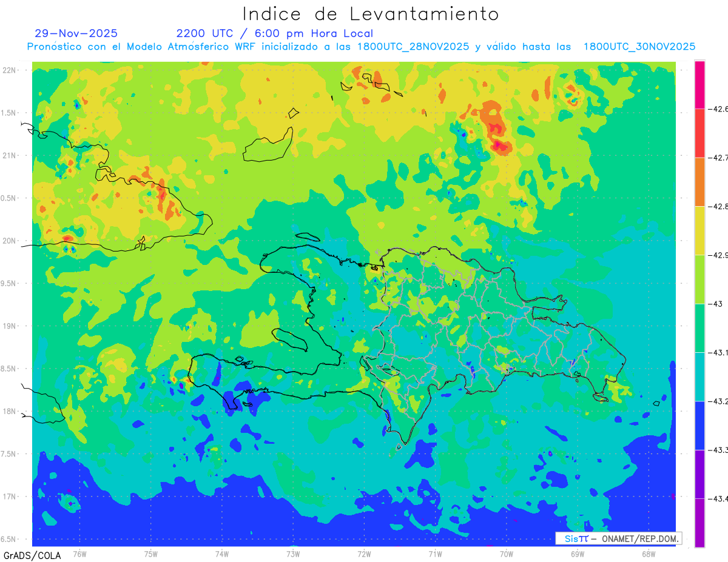Select the legend value '-43'
Image resolution: width=728 pixels, height=562 pixels.
point(714,304)
